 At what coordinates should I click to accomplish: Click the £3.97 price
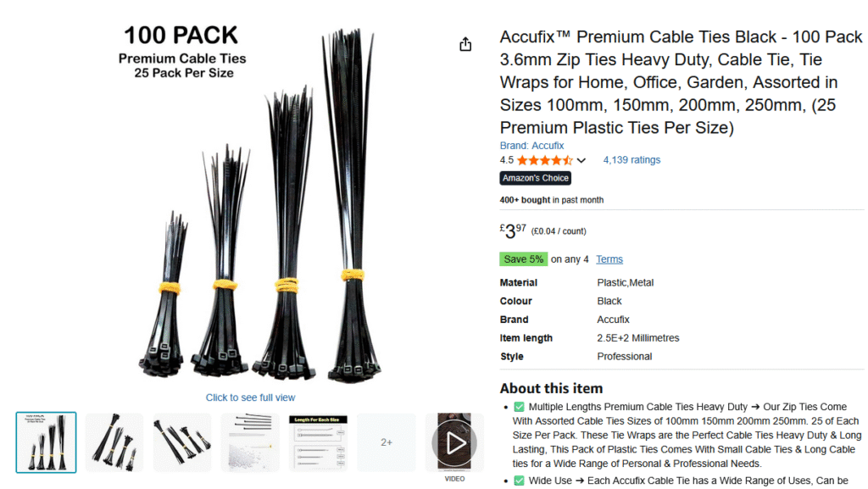513,231
